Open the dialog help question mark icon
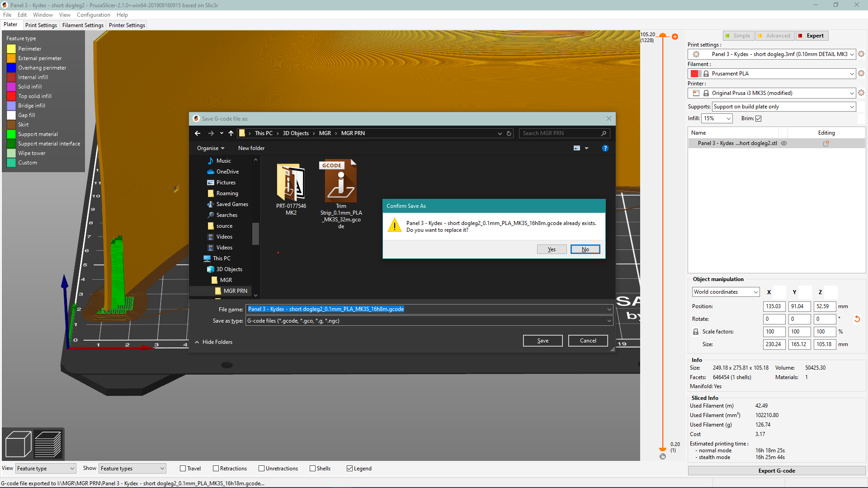The height and width of the screenshot is (488, 868). point(605,148)
